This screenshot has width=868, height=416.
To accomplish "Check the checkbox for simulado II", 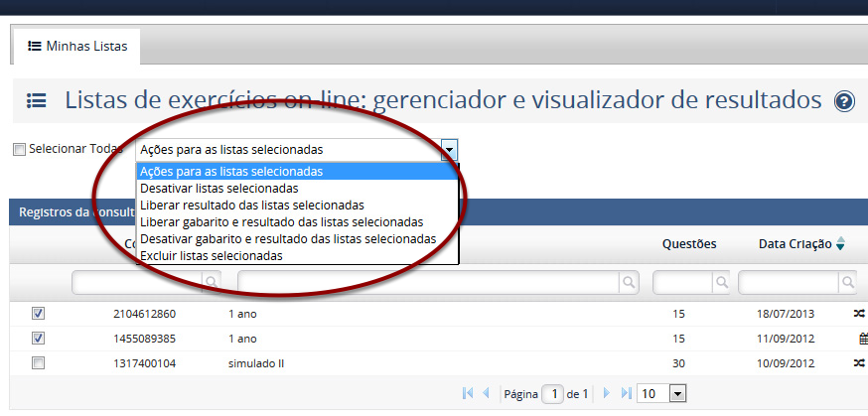I will point(38,363).
